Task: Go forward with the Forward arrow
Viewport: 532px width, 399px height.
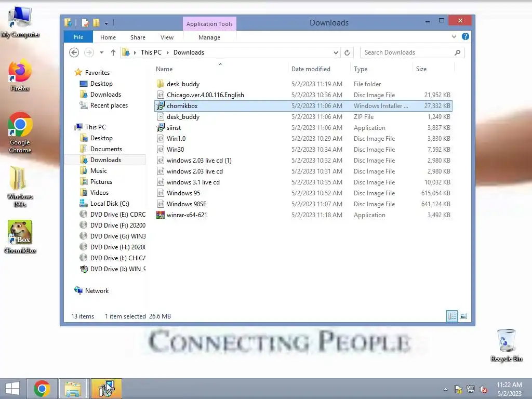Action: 89,52
